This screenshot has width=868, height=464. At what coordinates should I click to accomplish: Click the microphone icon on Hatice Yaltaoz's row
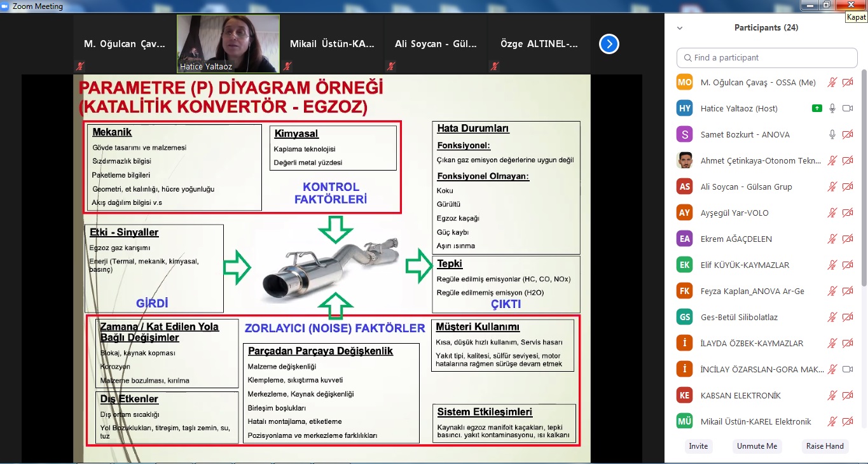click(832, 109)
